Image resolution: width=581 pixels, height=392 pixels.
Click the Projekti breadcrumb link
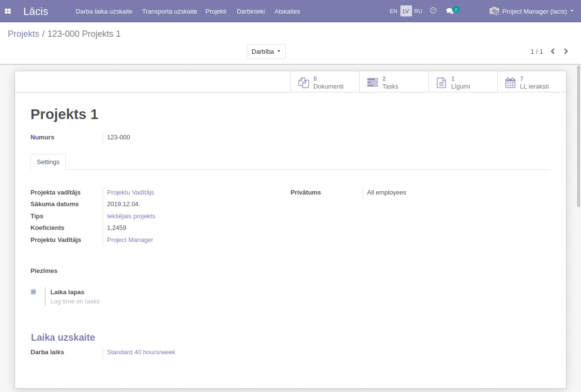click(23, 34)
